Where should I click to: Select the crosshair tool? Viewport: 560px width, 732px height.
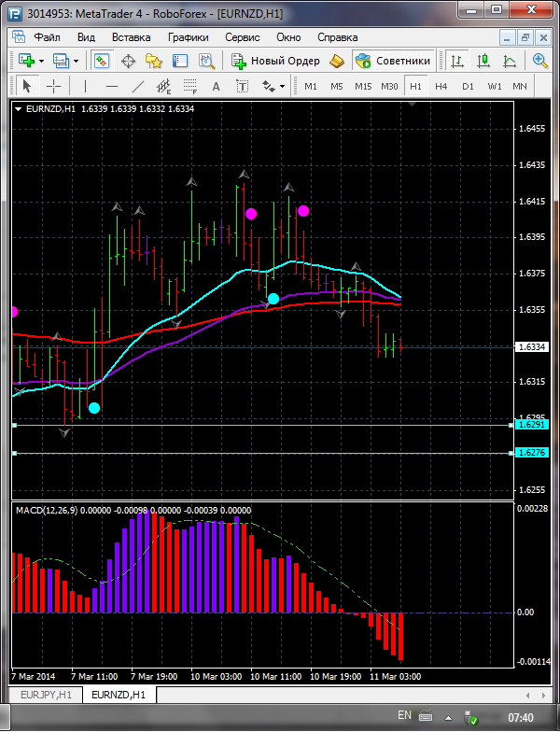(54, 86)
